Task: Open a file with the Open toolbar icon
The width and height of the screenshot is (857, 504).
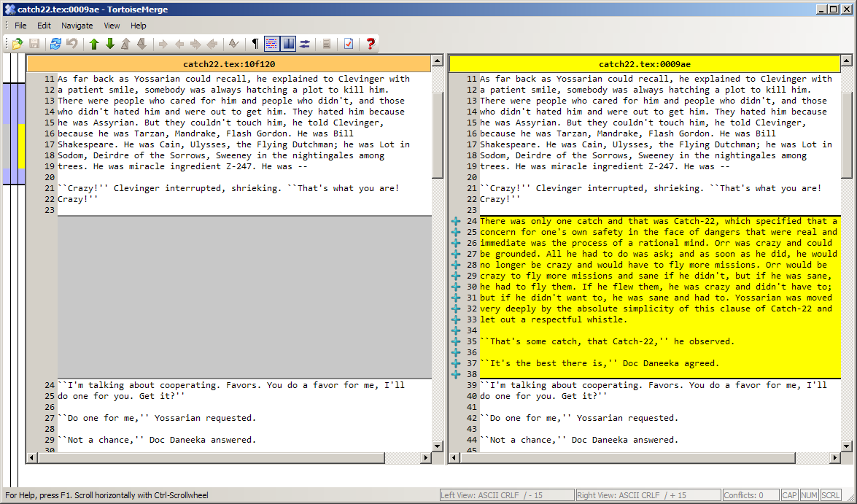Action: pos(18,44)
